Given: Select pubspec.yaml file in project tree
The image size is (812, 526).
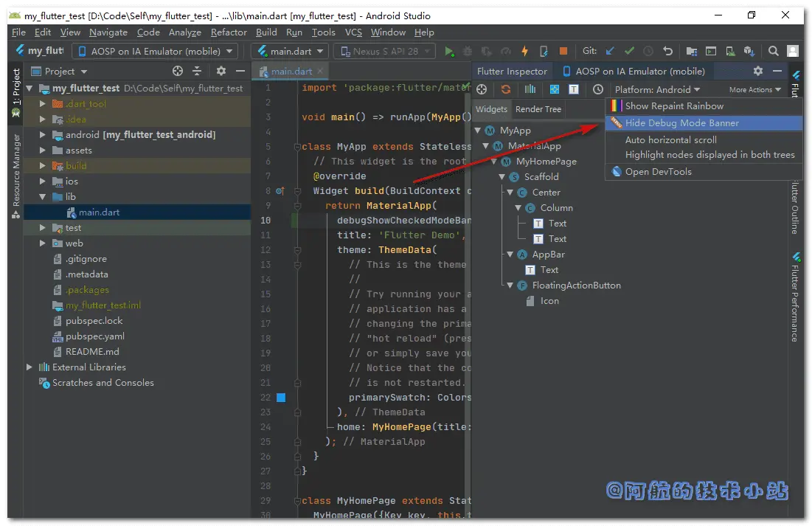Looking at the screenshot, I should [x=94, y=336].
